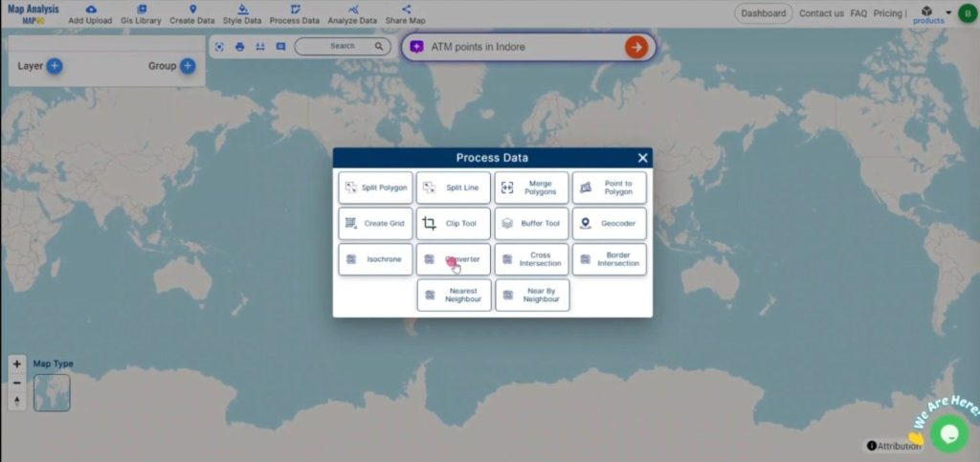Choose Buffer Tool in Process Data
The image size is (980, 462).
pos(531,224)
